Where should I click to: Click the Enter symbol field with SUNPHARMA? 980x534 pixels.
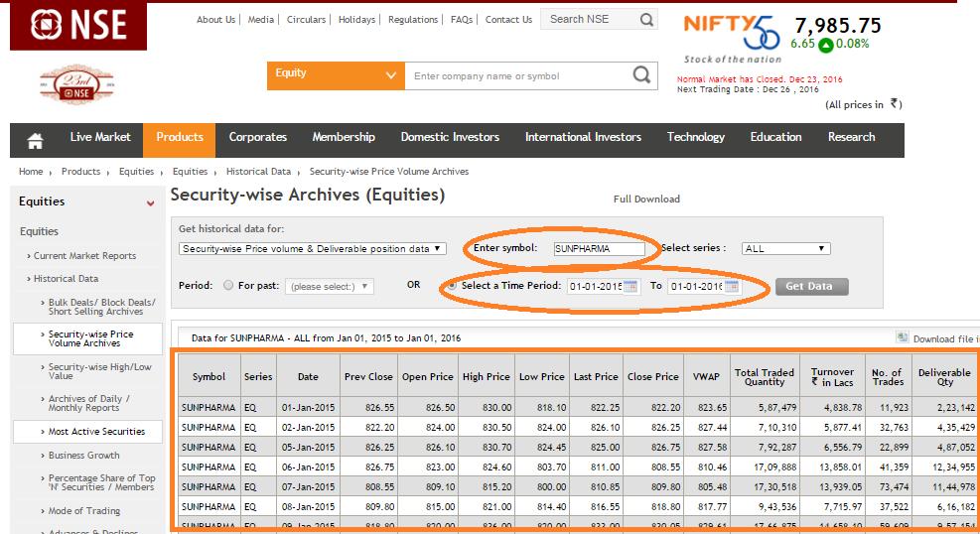(x=600, y=248)
